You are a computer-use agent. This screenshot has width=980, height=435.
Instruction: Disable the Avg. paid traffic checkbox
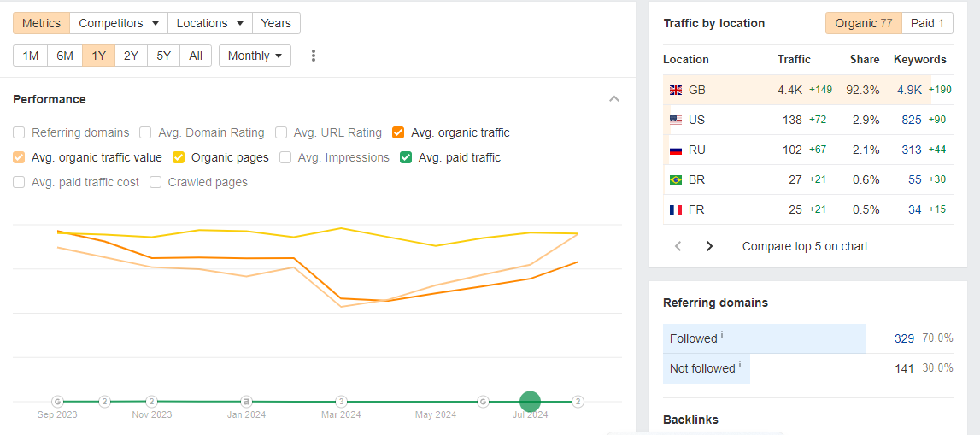click(406, 157)
